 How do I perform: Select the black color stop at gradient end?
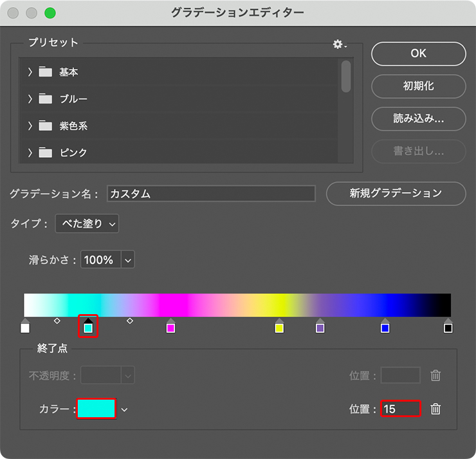point(448,328)
